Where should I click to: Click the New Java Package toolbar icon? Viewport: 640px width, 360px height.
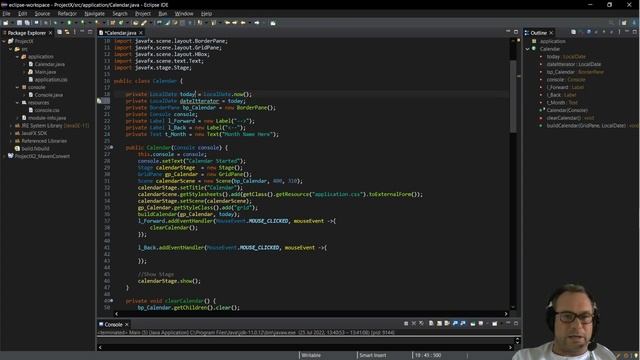point(113,23)
